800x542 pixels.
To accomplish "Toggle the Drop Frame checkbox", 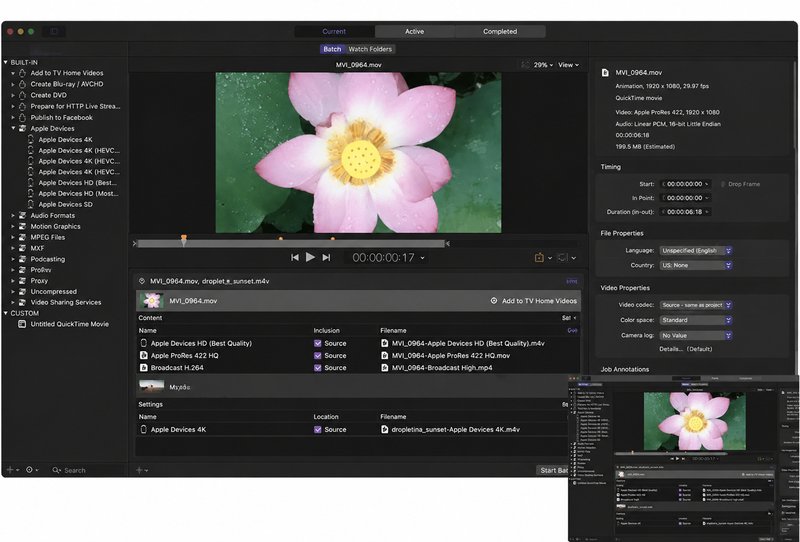I will coord(723,184).
